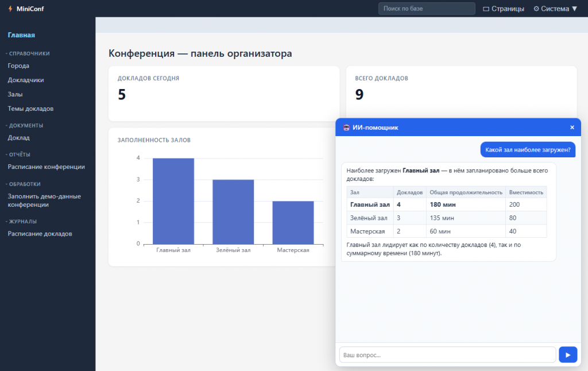Click the Зелёный зал chart bar
This screenshot has width=588, height=371.
click(x=233, y=212)
